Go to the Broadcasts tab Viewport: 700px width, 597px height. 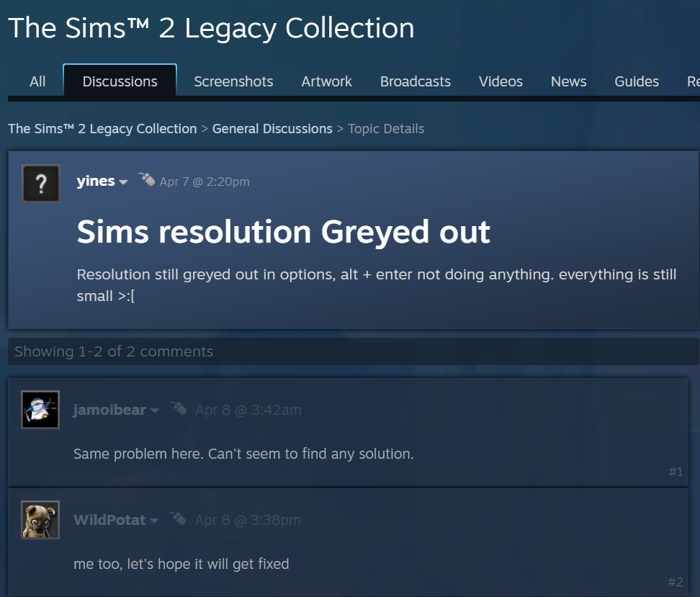pyautogui.click(x=416, y=81)
